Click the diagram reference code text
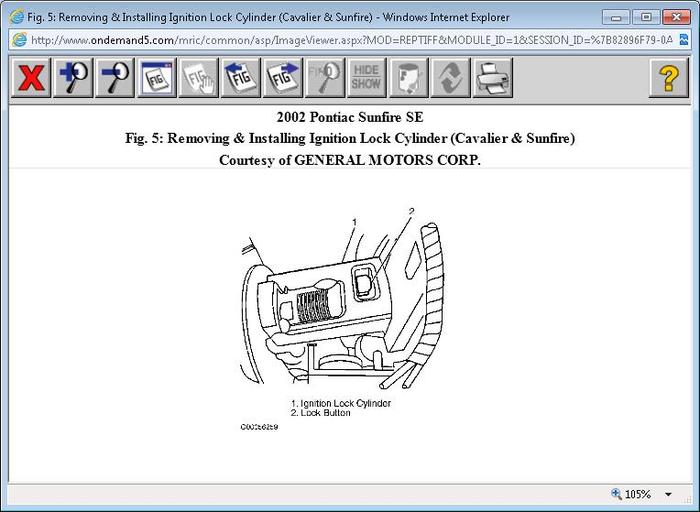The width and height of the screenshot is (700, 512). [x=259, y=427]
